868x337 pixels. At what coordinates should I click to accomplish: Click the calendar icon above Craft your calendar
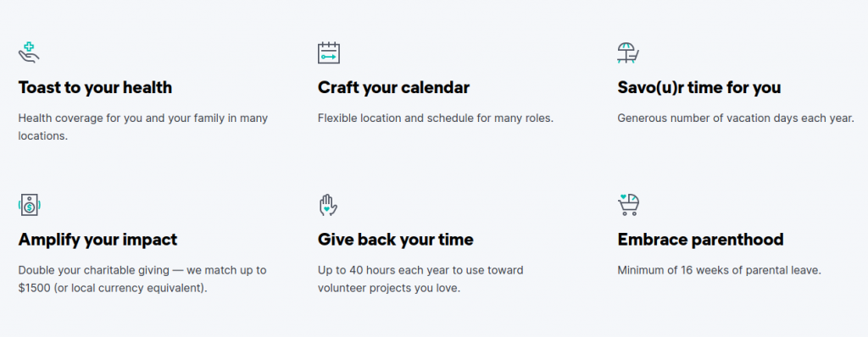click(x=328, y=52)
